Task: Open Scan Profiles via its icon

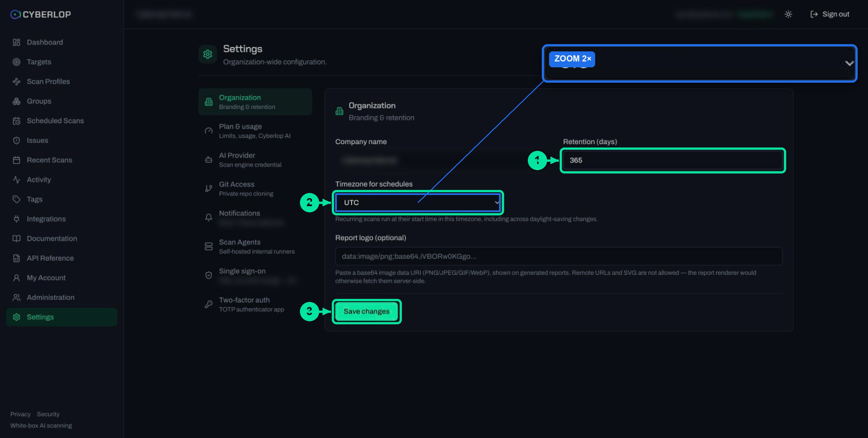Action: 16,82
